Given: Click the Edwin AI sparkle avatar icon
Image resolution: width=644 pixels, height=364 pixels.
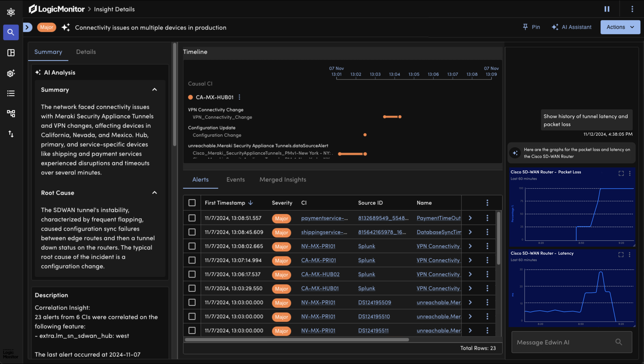Looking at the screenshot, I should click(x=515, y=153).
